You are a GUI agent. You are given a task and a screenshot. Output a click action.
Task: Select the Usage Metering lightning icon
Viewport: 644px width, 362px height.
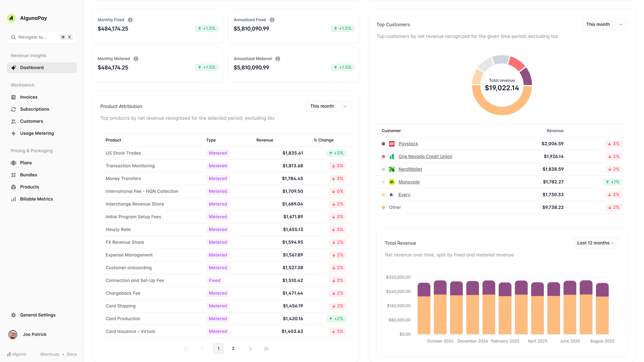[x=14, y=133]
